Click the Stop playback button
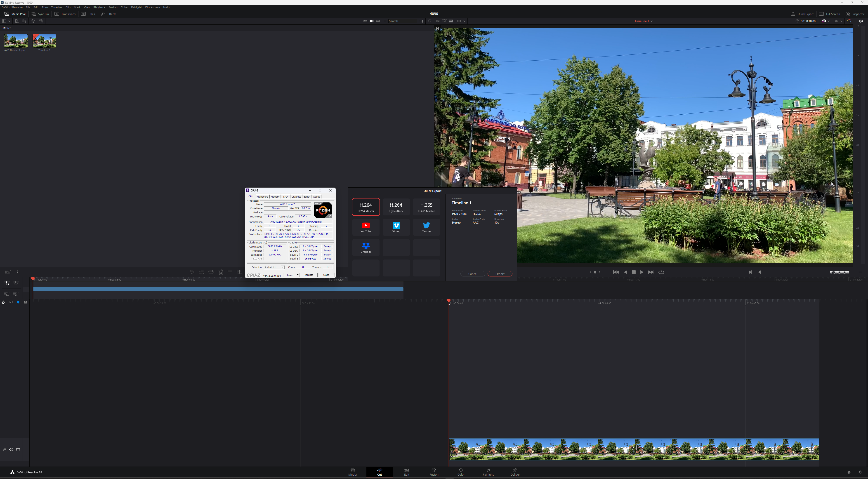Viewport: 868px width, 479px height. (633, 272)
